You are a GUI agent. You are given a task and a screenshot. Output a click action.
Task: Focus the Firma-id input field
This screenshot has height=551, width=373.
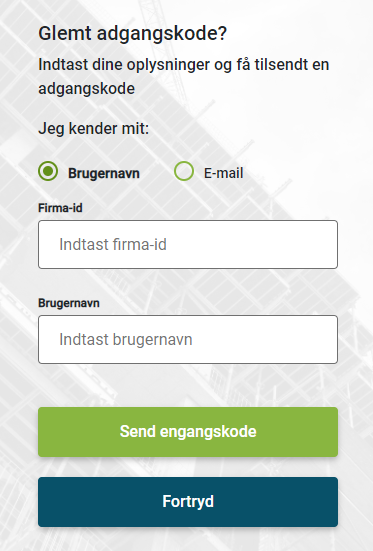coord(188,245)
